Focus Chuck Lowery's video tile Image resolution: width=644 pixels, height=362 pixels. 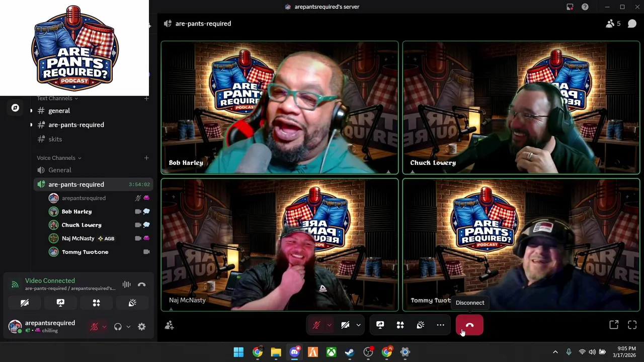tap(521, 108)
